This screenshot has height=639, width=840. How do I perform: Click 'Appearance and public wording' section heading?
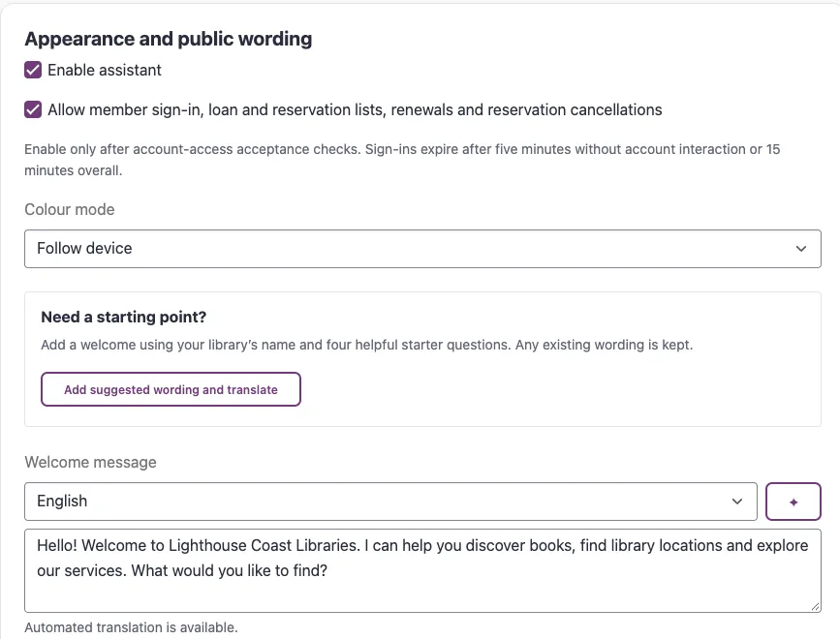tap(169, 39)
